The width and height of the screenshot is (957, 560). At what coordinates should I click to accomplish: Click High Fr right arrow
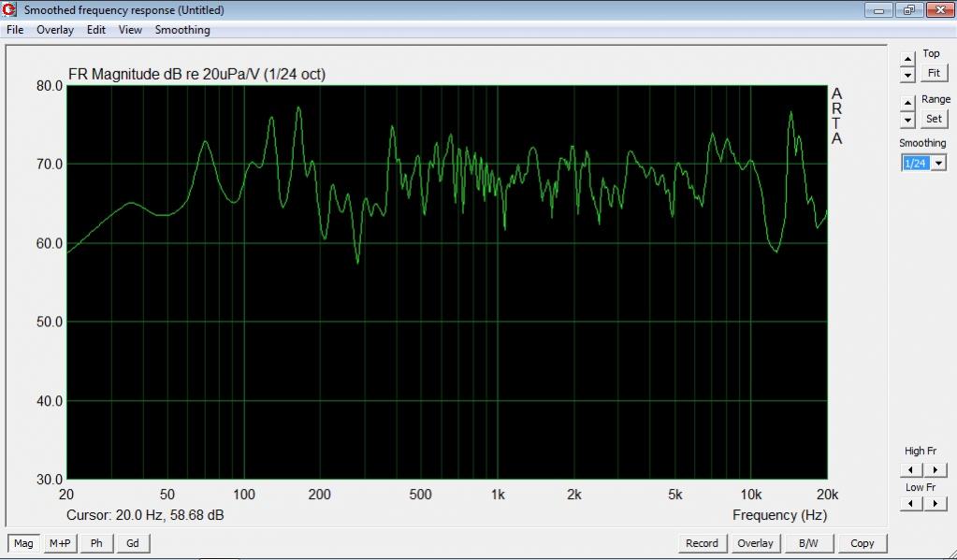click(x=935, y=469)
